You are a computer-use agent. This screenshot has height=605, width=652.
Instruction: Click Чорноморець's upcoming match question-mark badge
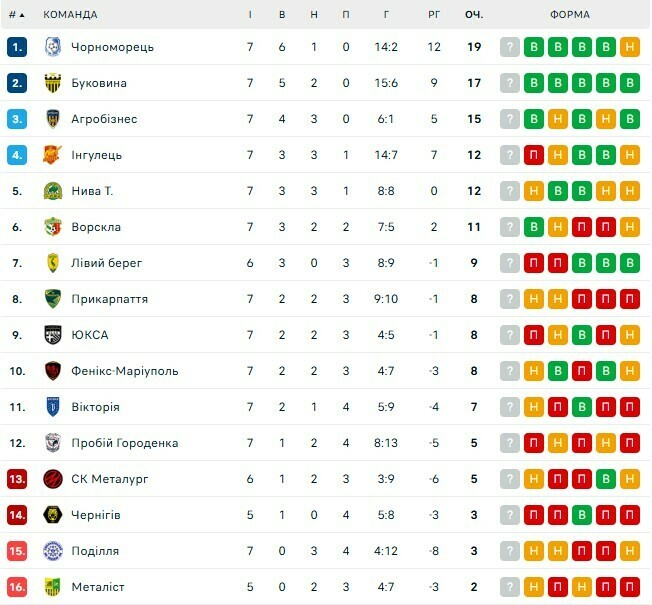[510, 47]
